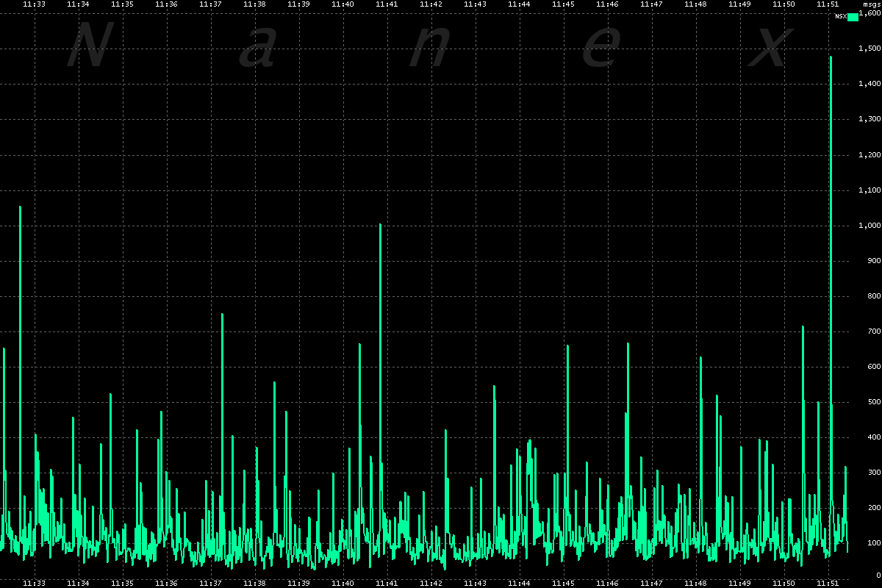This screenshot has height=588, width=882.
Task: Click 11:50 on the bottom time axis
Action: click(x=784, y=583)
